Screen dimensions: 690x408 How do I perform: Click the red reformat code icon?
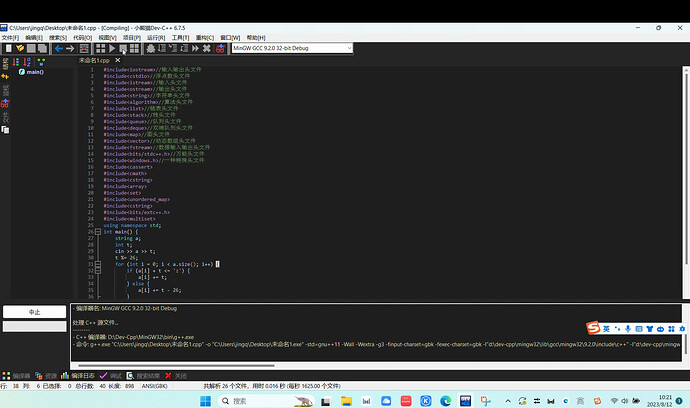tap(84, 48)
